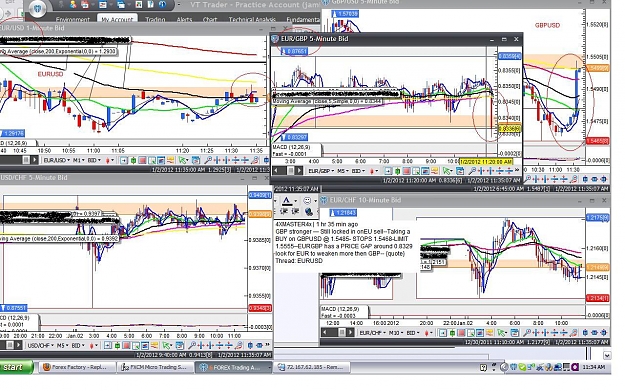Open BID dropdown in EUR/GBP chart toolbar
Screen dimensions: 625x391
pos(358,171)
